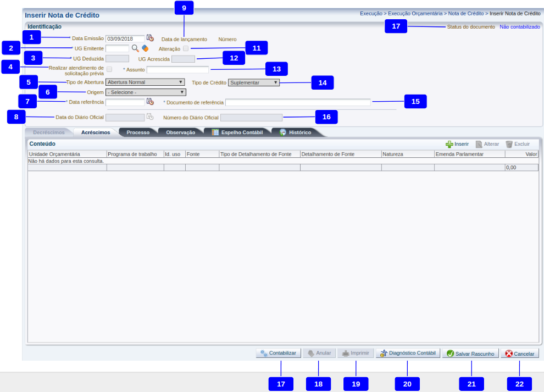This screenshot has width=544, height=392.
Task: Click into the Assunto text field
Action: [x=177, y=70]
